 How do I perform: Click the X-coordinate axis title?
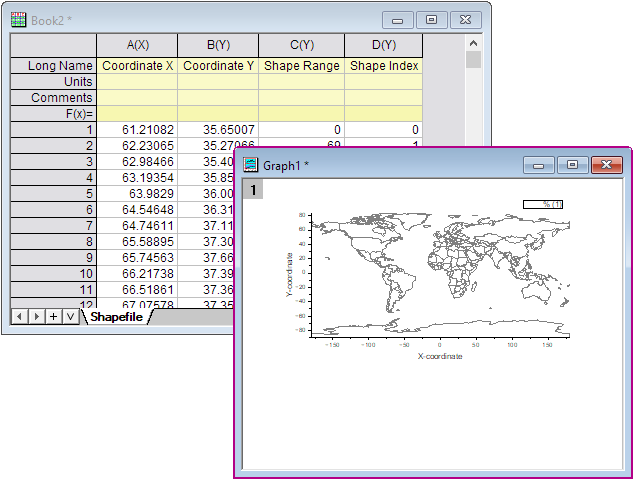[440, 356]
